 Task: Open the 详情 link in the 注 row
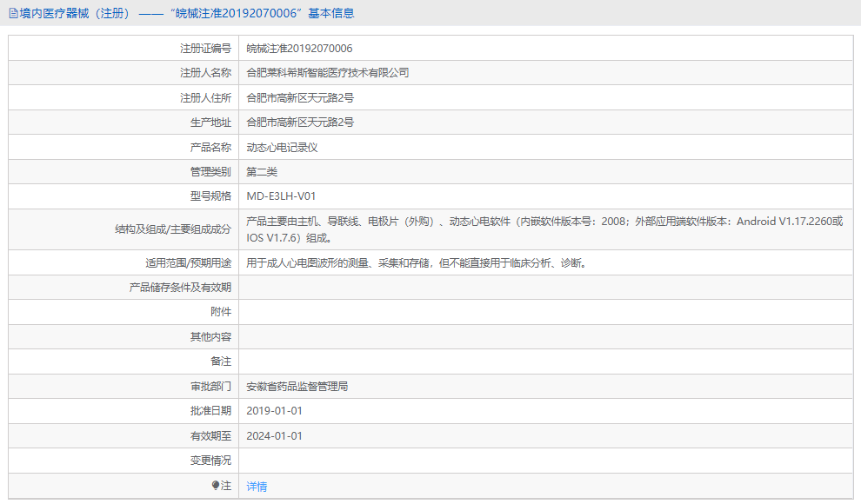[255, 486]
